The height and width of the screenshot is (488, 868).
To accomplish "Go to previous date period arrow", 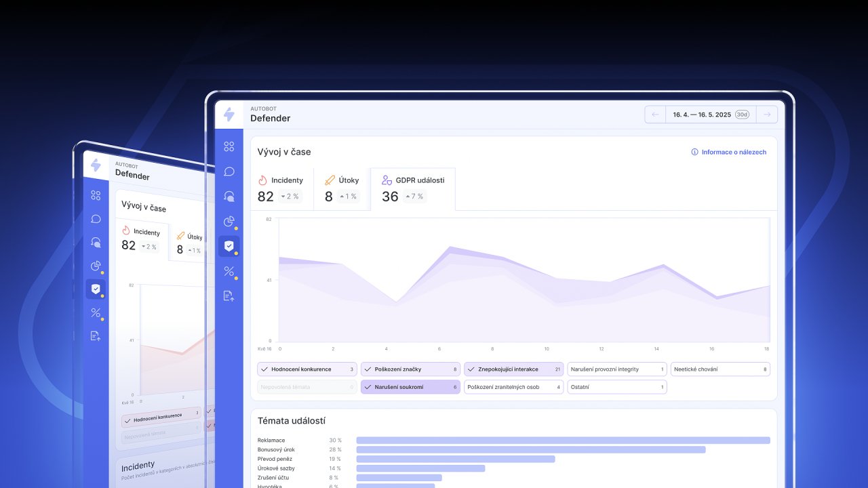I will tap(655, 115).
